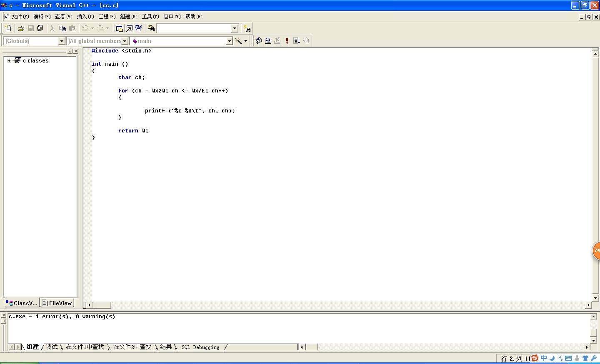Toggle the moon half-width mode icon
Image resolution: width=600 pixels, height=364 pixels.
click(552, 358)
